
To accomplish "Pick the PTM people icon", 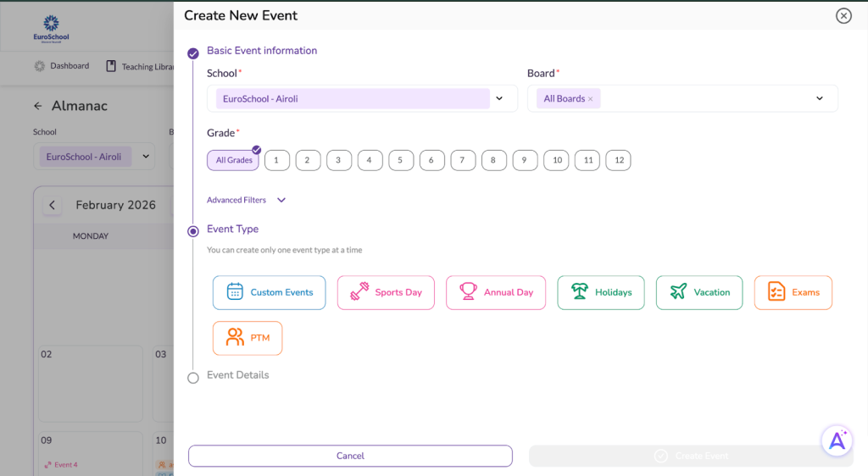I will point(235,338).
